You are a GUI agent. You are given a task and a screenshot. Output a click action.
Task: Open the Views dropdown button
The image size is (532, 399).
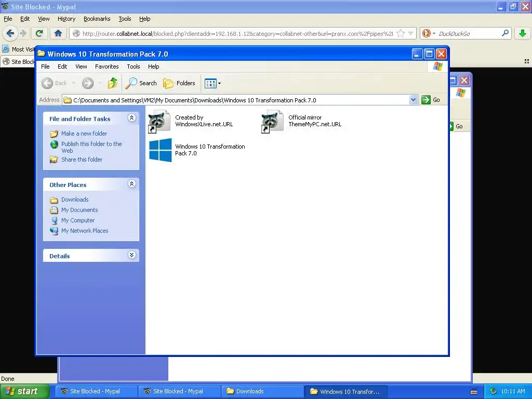coord(212,83)
